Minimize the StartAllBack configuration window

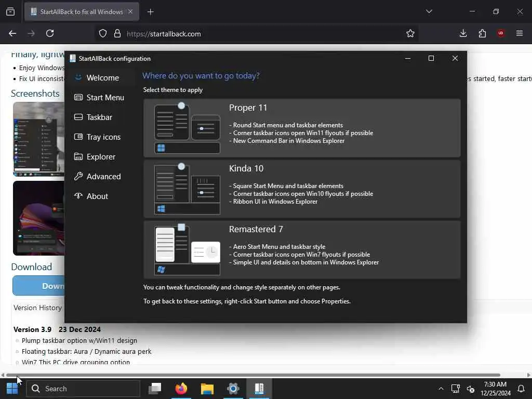tap(408, 58)
